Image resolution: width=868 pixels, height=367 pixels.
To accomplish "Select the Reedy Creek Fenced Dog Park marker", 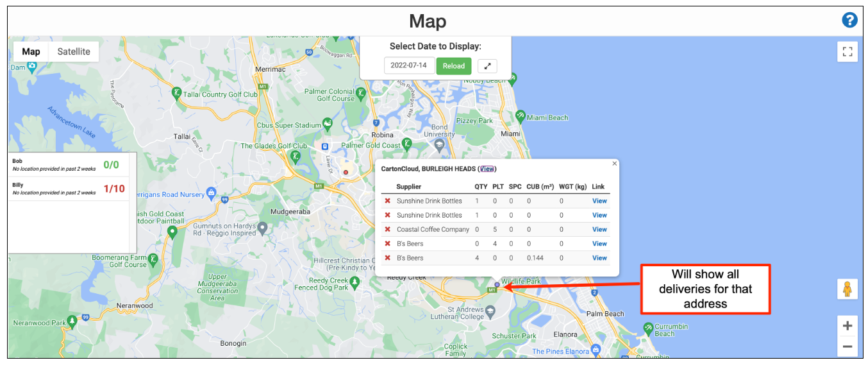I will tap(356, 284).
